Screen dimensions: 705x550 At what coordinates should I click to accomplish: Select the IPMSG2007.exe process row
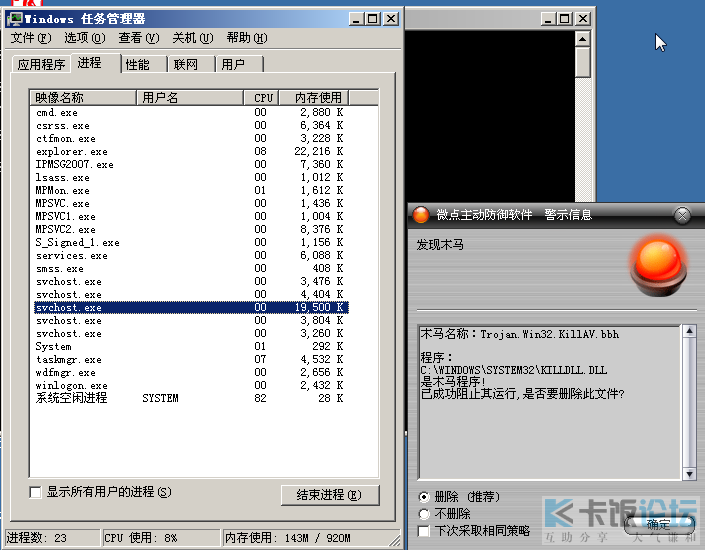(x=191, y=165)
